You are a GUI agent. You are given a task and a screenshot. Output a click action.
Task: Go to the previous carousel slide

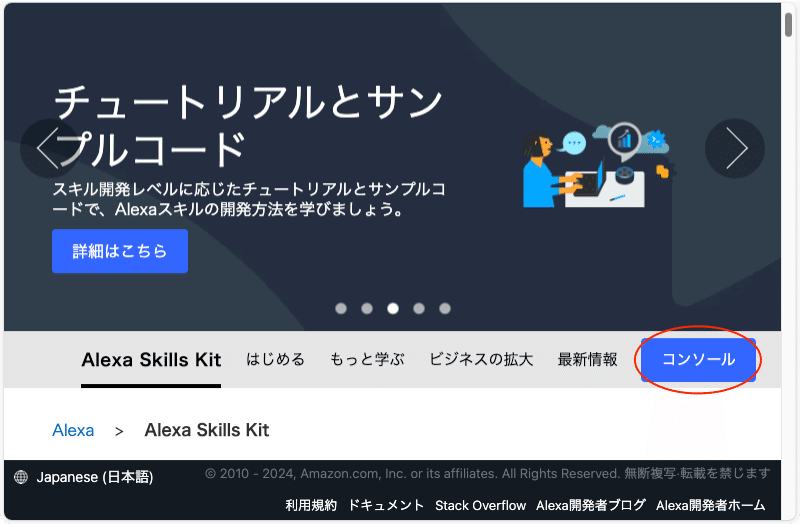pos(49,148)
